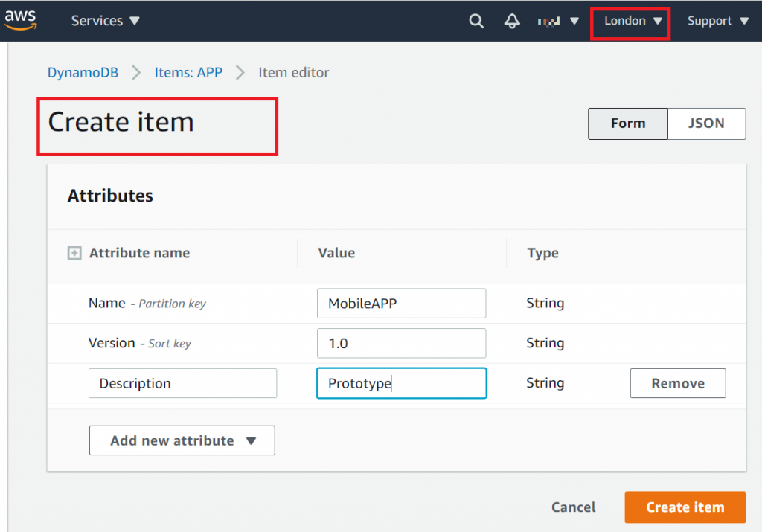Open Items: APP breadcrumb link
This screenshot has width=762, height=532.
pyautogui.click(x=188, y=73)
